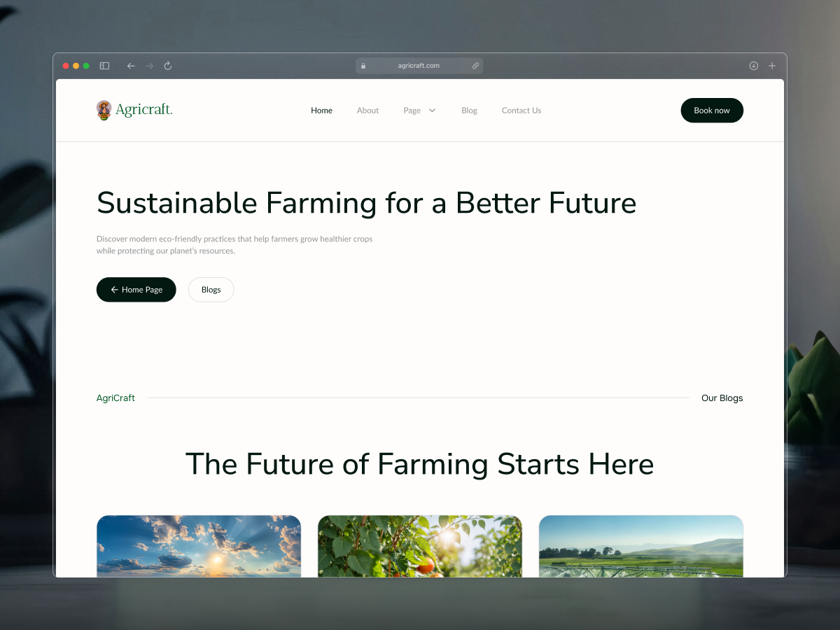The height and width of the screenshot is (630, 840).
Task: Open the Page menu chevron arrow
Action: coord(432,110)
